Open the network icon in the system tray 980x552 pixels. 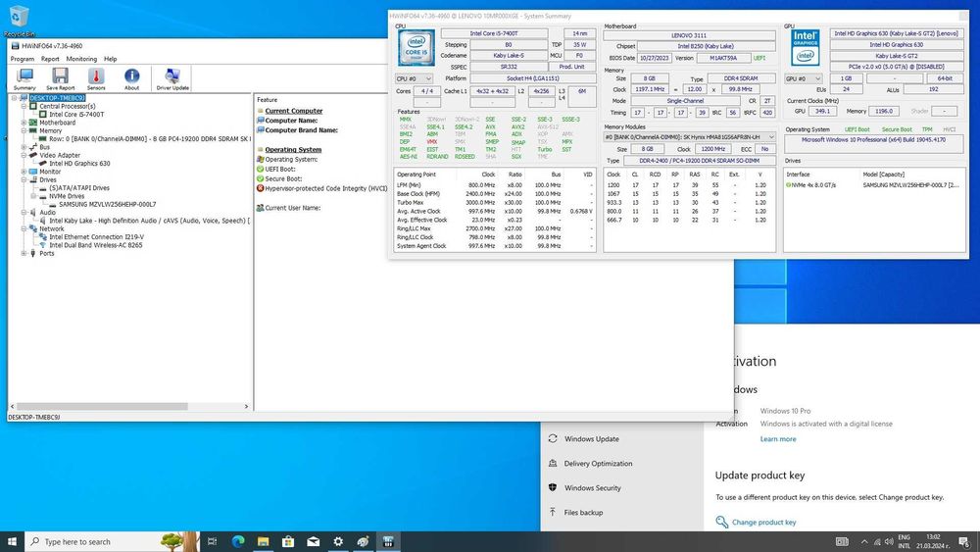[877, 542]
